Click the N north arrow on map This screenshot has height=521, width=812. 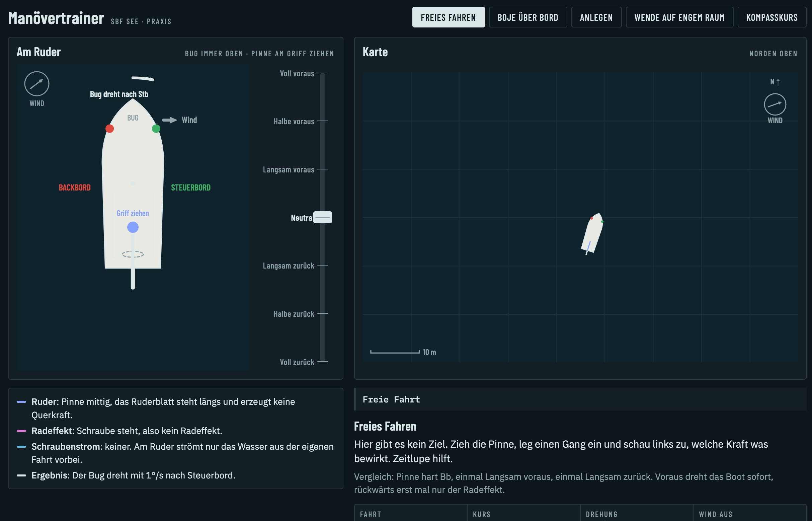(775, 82)
